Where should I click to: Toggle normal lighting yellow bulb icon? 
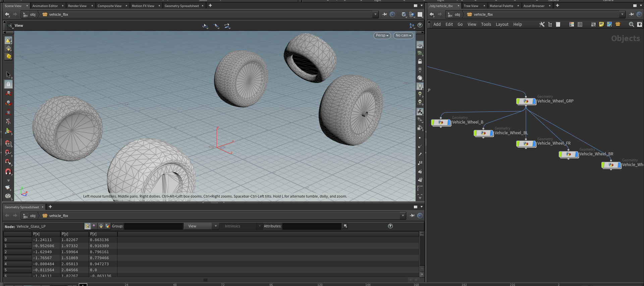coord(420,94)
